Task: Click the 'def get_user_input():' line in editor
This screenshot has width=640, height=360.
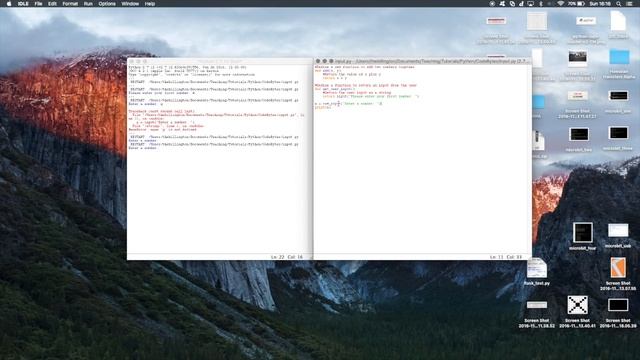Action: click(335, 89)
